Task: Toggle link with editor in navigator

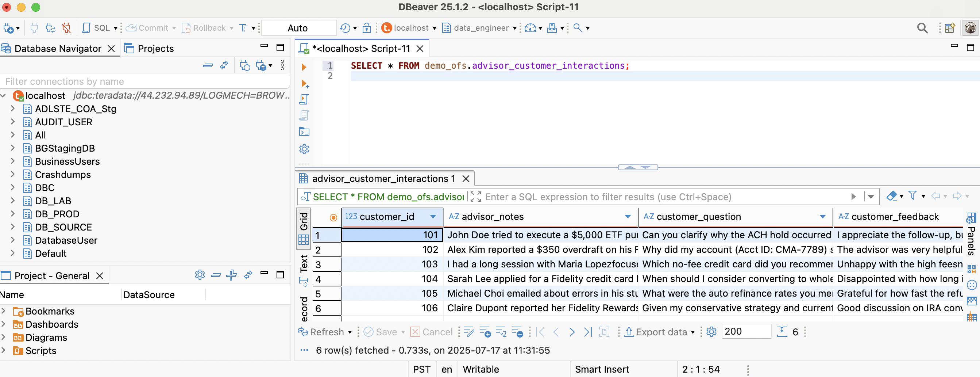Action: [224, 65]
